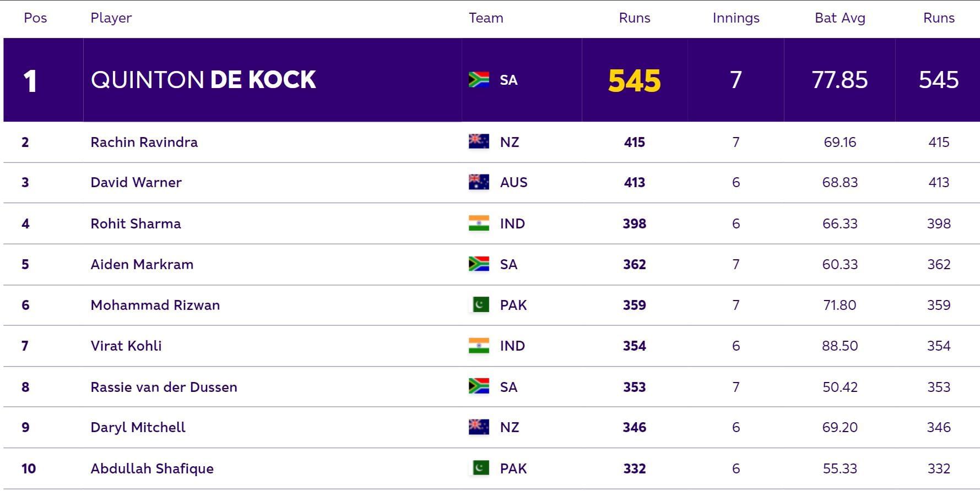The width and height of the screenshot is (980, 491).
Task: Sort by the Innings column header
Action: pyautogui.click(x=735, y=18)
